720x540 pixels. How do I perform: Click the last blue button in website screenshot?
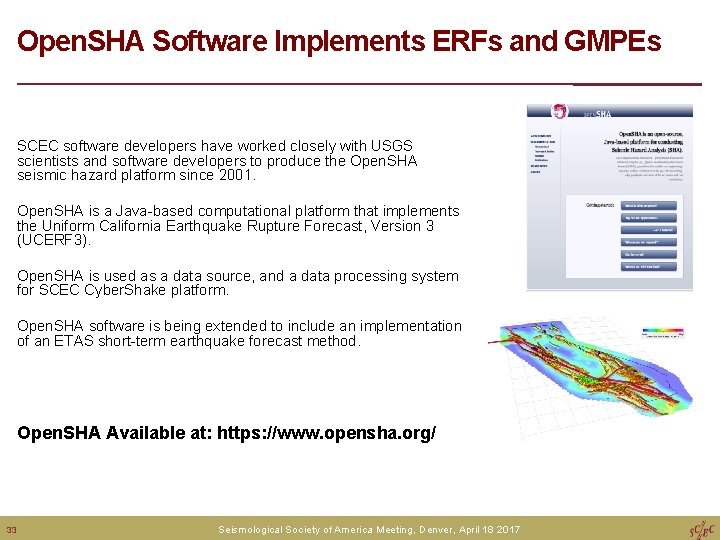click(x=648, y=266)
